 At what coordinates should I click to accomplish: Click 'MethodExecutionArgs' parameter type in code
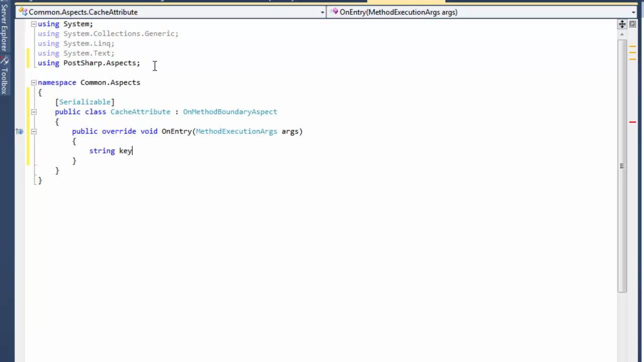(x=236, y=131)
